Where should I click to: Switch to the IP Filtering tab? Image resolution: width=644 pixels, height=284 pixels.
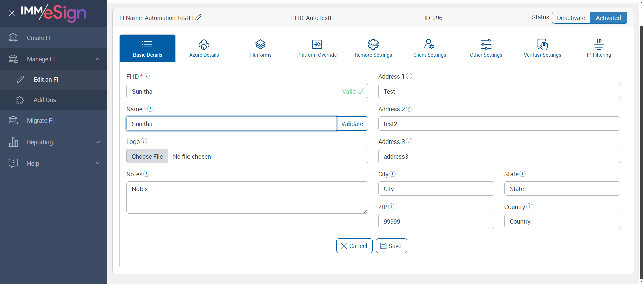(x=599, y=48)
